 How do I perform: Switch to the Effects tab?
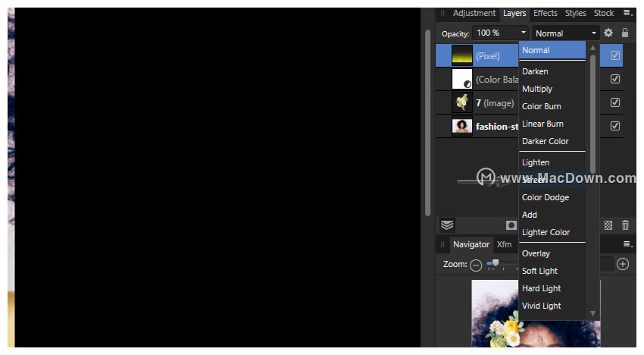[545, 13]
